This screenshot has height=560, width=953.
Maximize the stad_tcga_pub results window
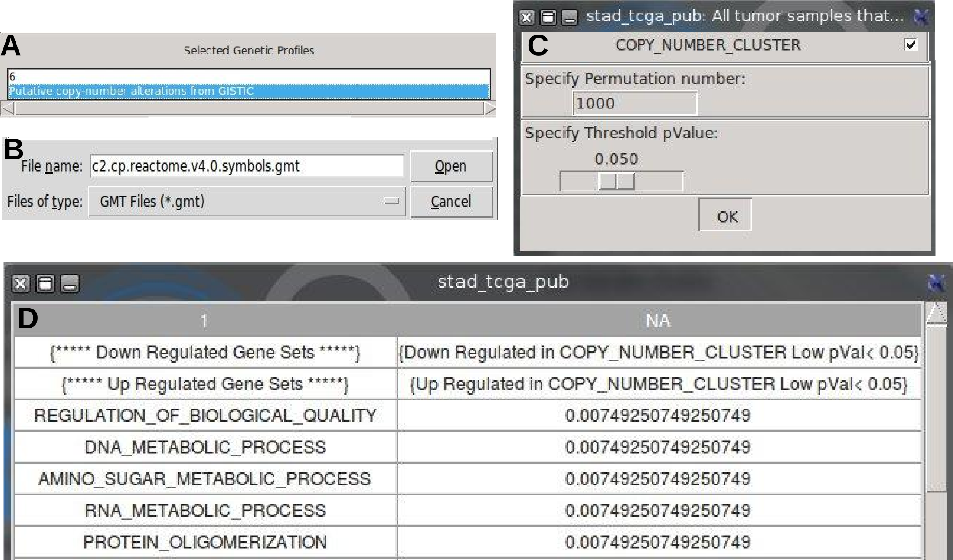(45, 284)
